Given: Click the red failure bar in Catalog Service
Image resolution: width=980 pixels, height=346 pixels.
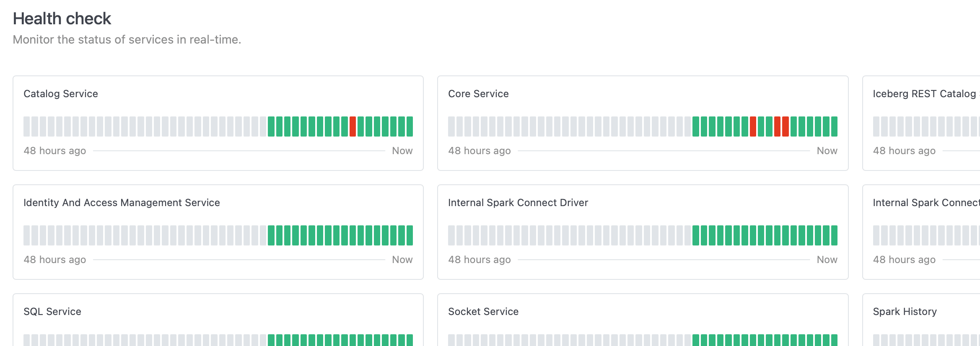Looking at the screenshot, I should pyautogui.click(x=353, y=127).
